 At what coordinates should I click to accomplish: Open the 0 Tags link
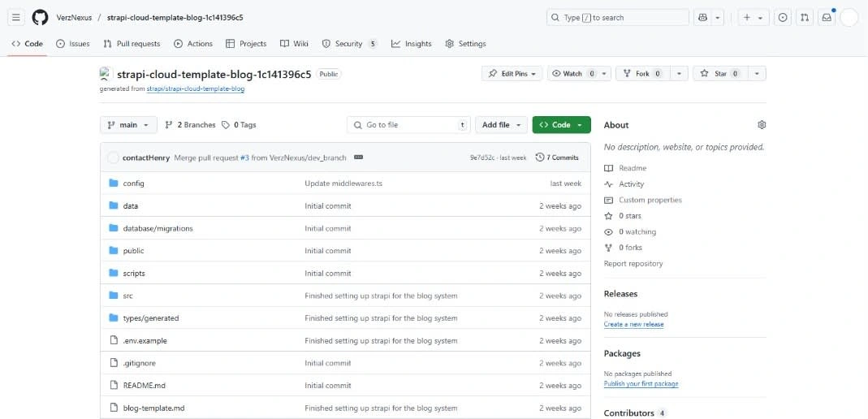(x=240, y=125)
